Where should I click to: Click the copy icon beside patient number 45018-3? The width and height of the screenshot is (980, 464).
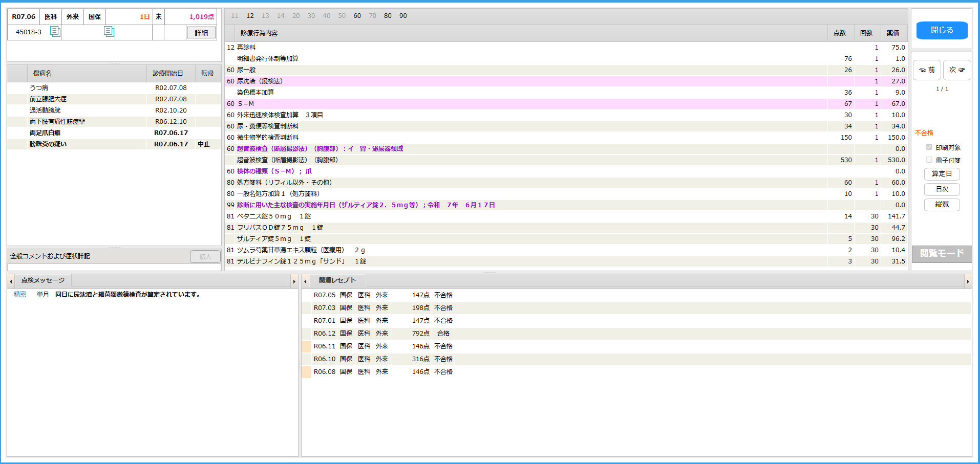click(55, 32)
